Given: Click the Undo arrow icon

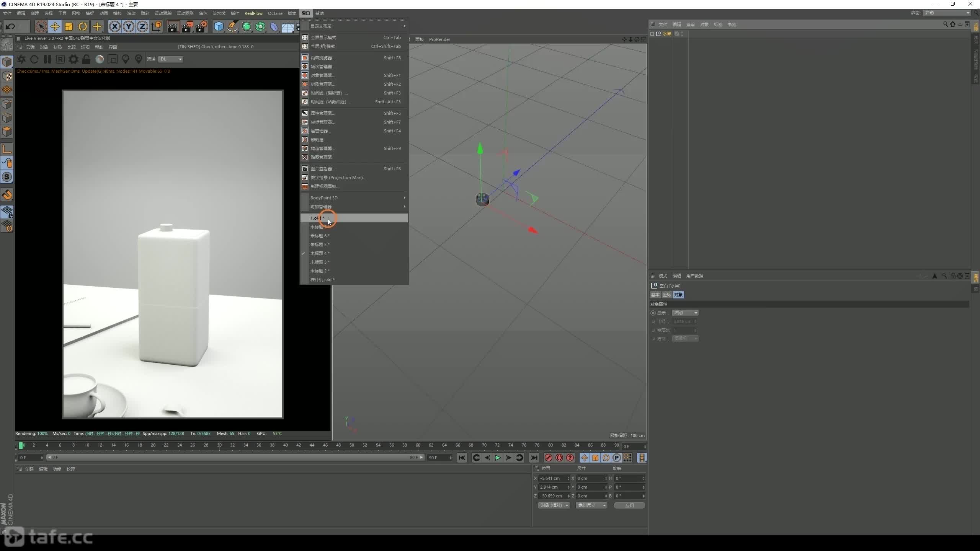Looking at the screenshot, I should [x=10, y=26].
